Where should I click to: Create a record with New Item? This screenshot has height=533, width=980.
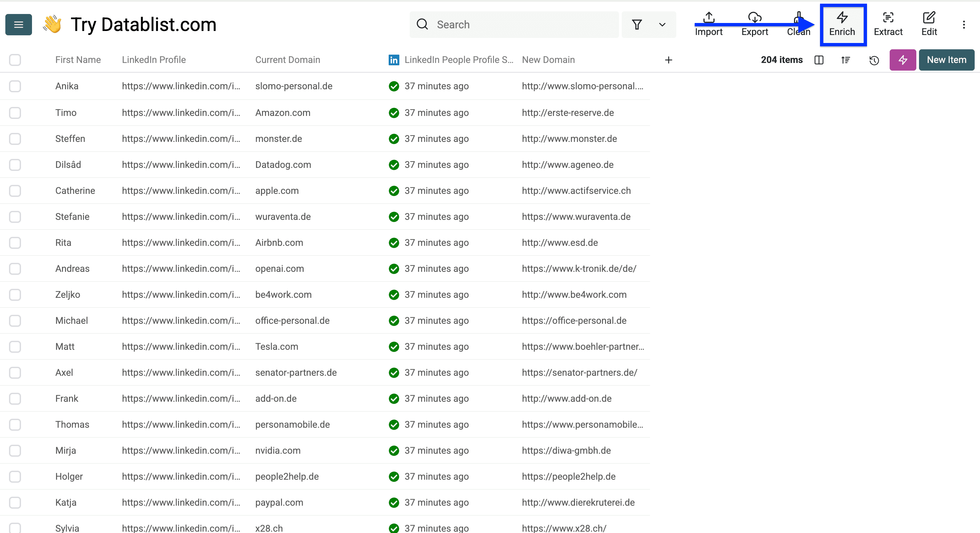coord(947,60)
